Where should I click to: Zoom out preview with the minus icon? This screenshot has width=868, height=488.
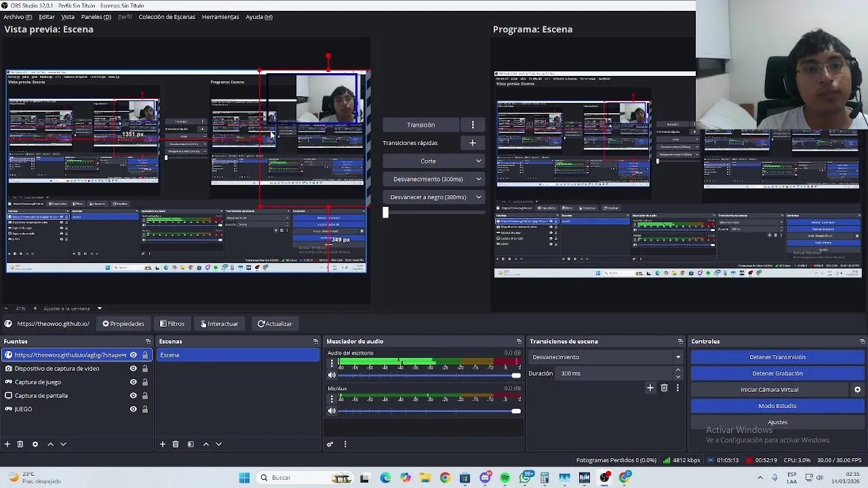coord(7,308)
